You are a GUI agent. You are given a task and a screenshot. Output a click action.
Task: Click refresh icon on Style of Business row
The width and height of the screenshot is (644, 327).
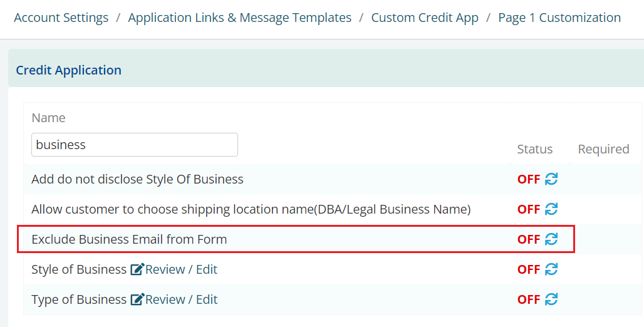(x=551, y=269)
